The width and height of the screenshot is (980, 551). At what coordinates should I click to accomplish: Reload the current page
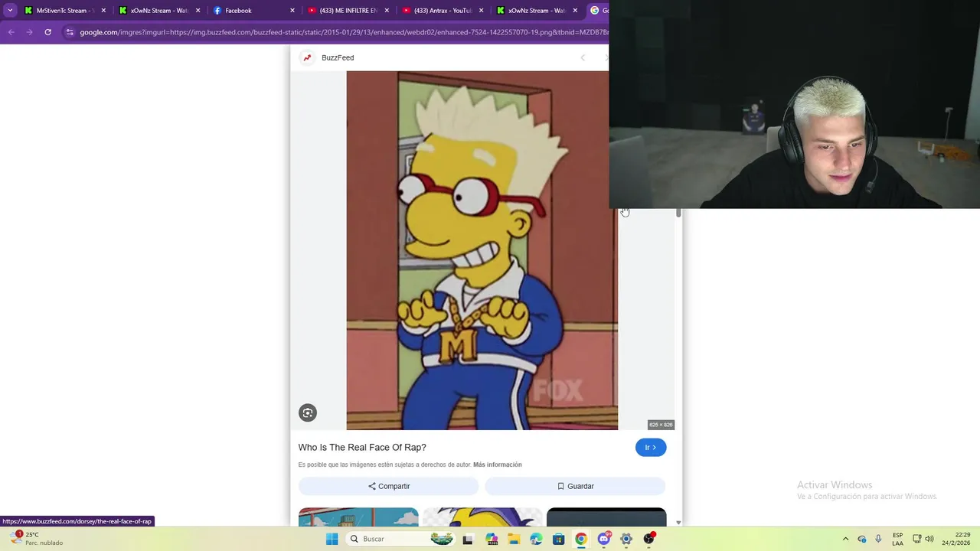click(47, 32)
